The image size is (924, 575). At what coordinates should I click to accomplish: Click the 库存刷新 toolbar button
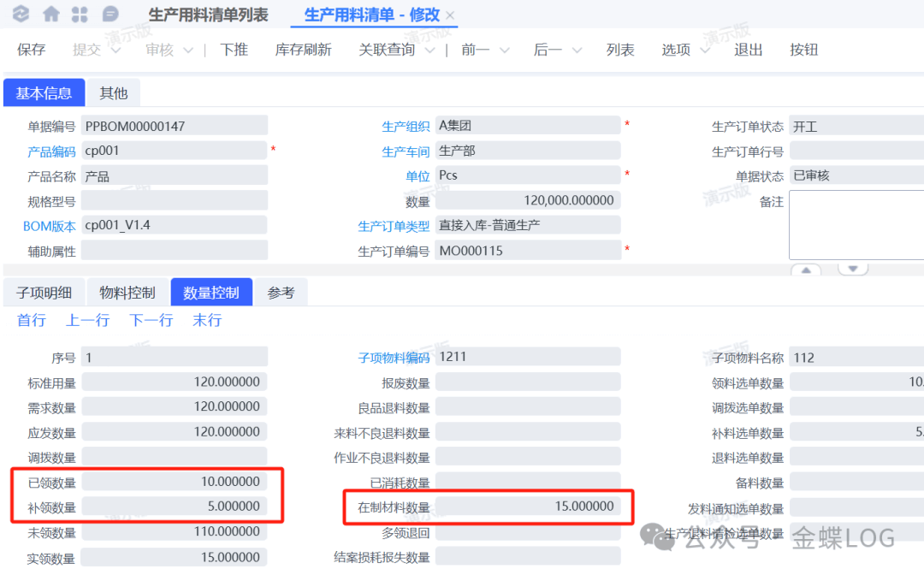(303, 50)
